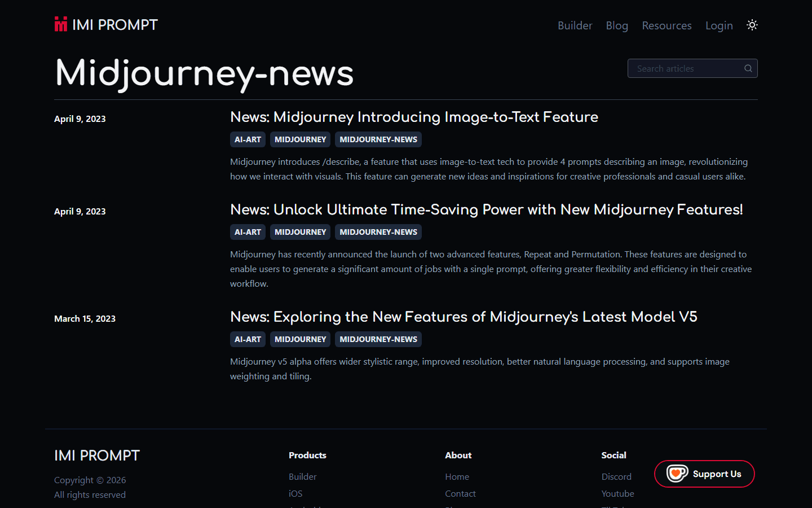Screen dimensions: 812x508
Task: Click the IMI PROMPT header wordmark
Action: pyautogui.click(x=115, y=25)
